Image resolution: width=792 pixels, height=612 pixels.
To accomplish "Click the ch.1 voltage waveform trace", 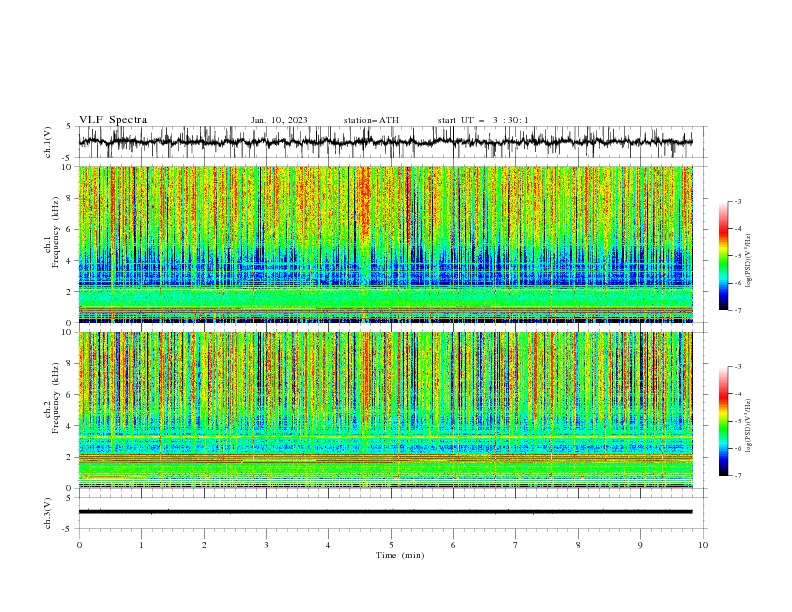I will [x=386, y=142].
